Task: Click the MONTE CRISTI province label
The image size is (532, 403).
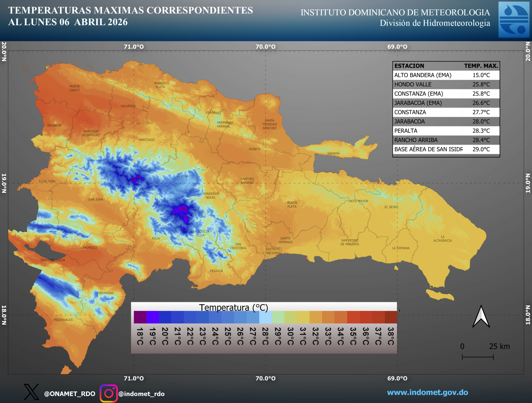Action: pos(75,88)
